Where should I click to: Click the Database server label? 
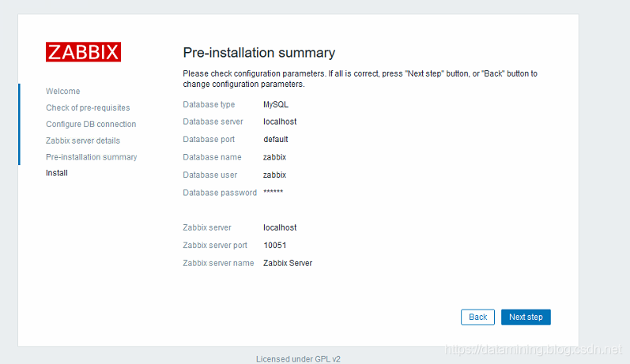pos(213,122)
